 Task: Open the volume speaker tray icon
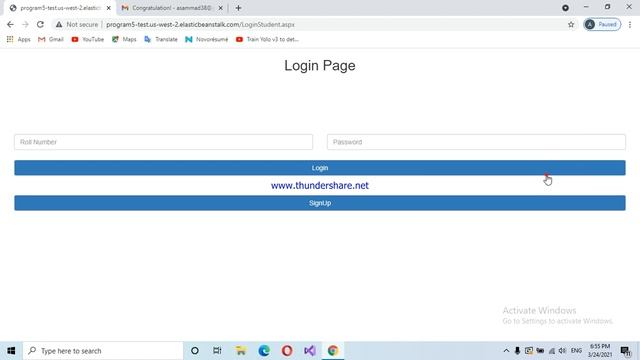(x=562, y=351)
